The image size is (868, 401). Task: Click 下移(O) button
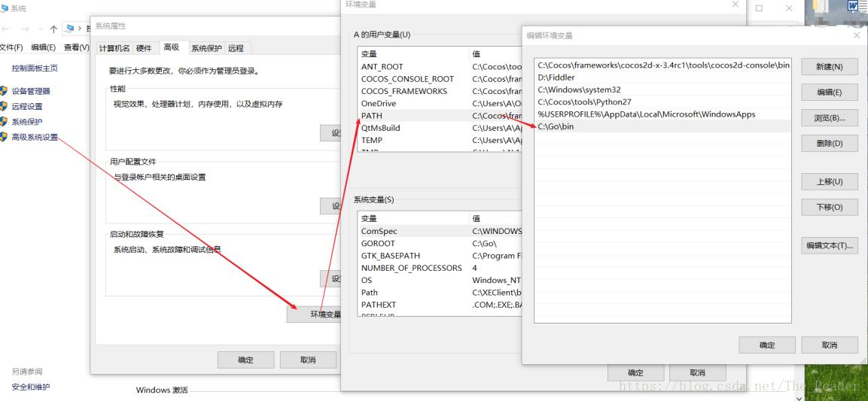830,207
